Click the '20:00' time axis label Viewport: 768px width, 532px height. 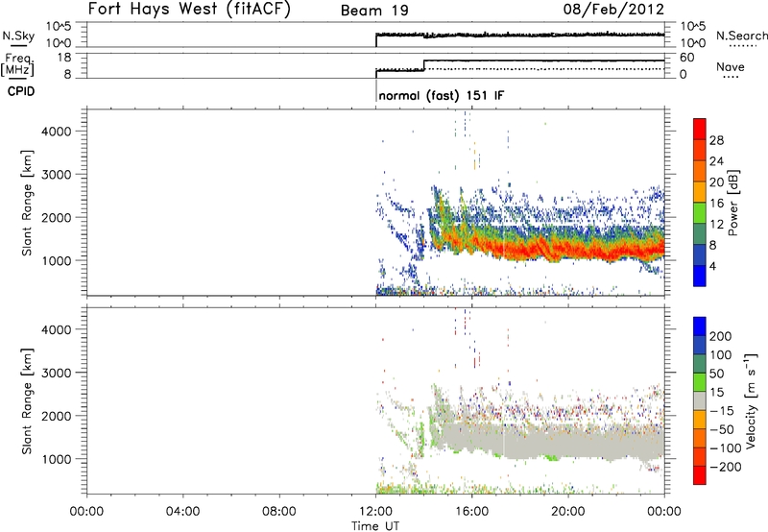pyautogui.click(x=568, y=512)
